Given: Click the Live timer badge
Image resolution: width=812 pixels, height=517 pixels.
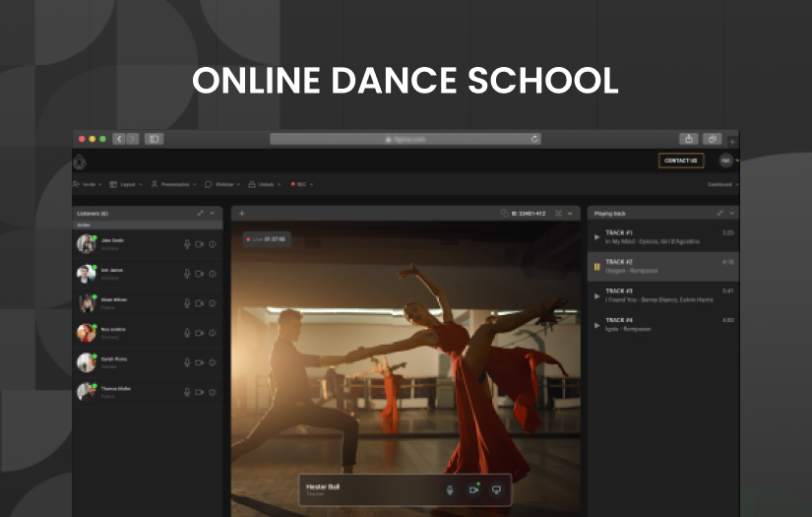Looking at the screenshot, I should [266, 239].
